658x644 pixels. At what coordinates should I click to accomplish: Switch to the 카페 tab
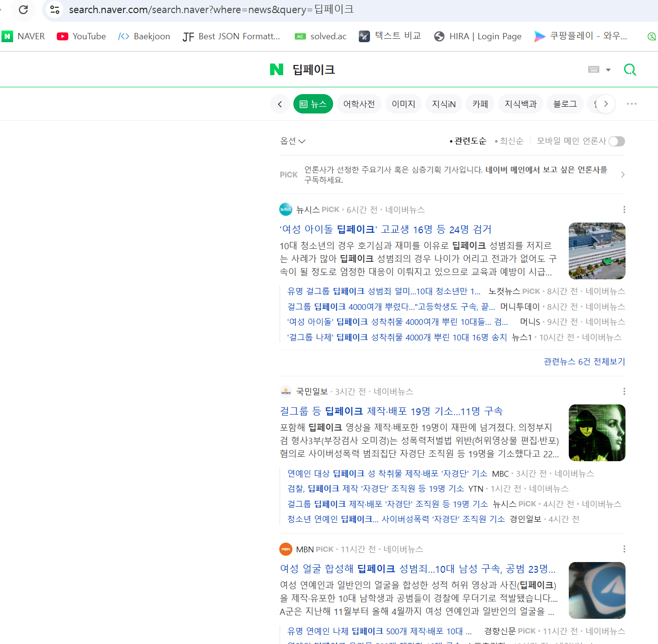tap(480, 104)
